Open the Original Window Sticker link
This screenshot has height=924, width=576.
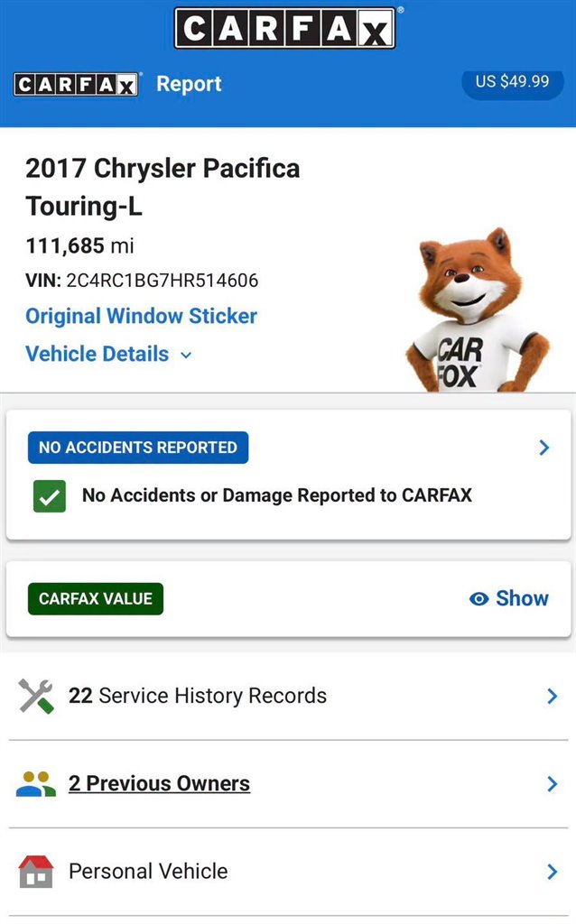(x=142, y=317)
